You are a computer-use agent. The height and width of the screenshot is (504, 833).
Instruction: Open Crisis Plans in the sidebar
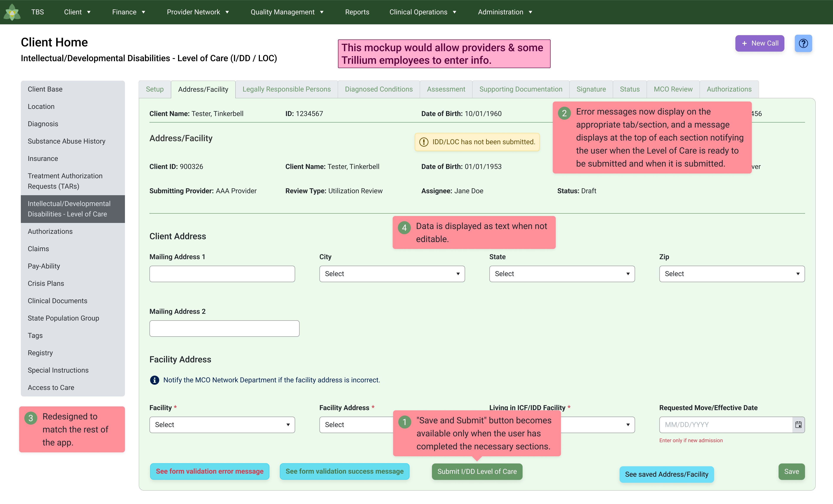click(73, 284)
